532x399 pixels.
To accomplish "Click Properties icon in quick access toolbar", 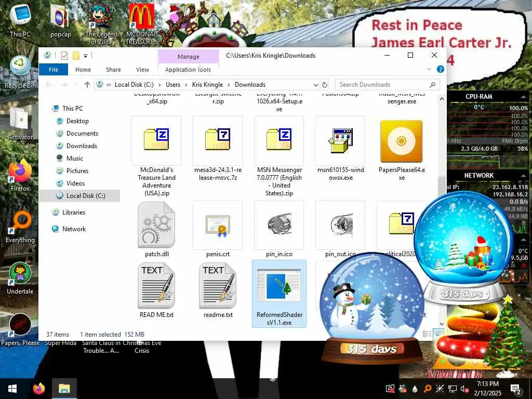I will coord(64,56).
